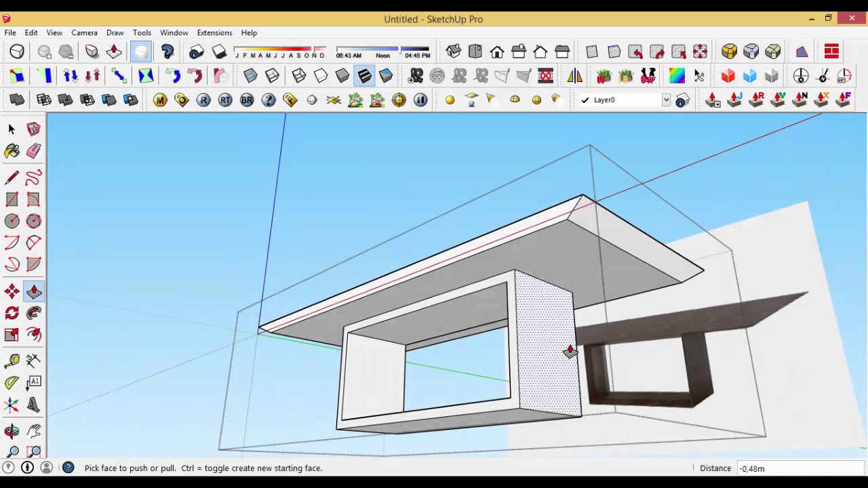Image resolution: width=868 pixels, height=488 pixels.
Task: Adjust the shadow time-of-day slider
Action: 383,49
